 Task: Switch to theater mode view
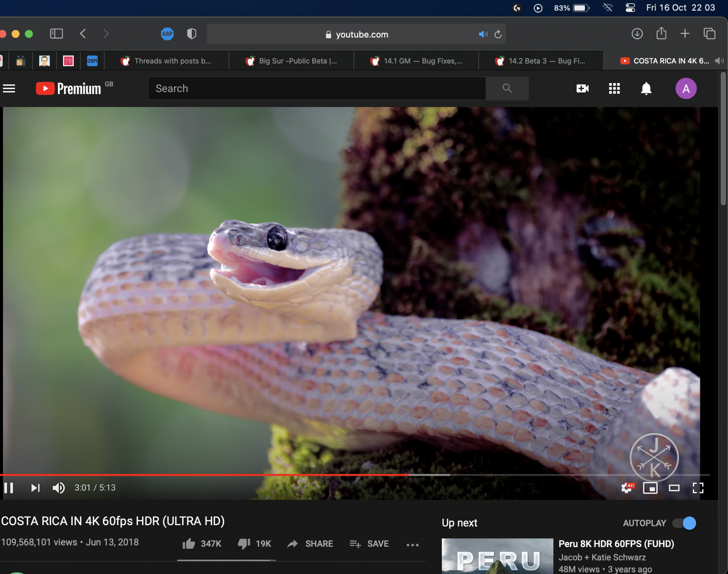pyautogui.click(x=674, y=488)
